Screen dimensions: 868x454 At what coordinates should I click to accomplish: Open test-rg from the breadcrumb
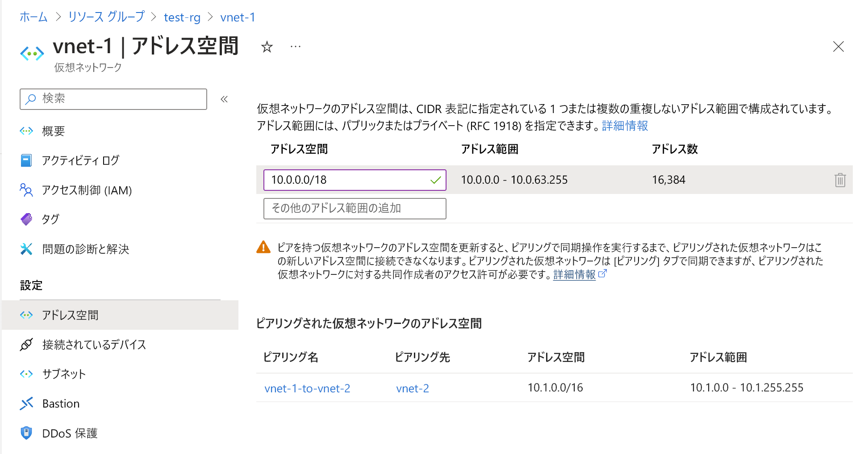182,17
